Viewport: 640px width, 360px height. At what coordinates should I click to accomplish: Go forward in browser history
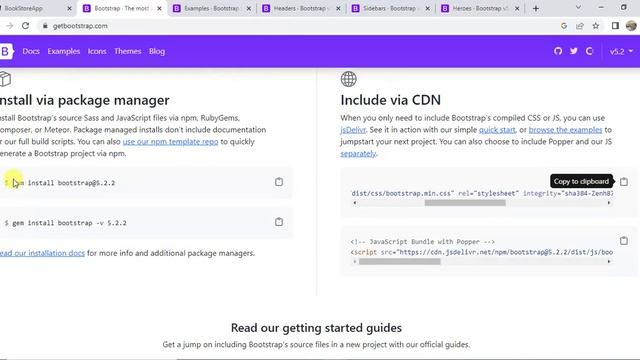9,26
